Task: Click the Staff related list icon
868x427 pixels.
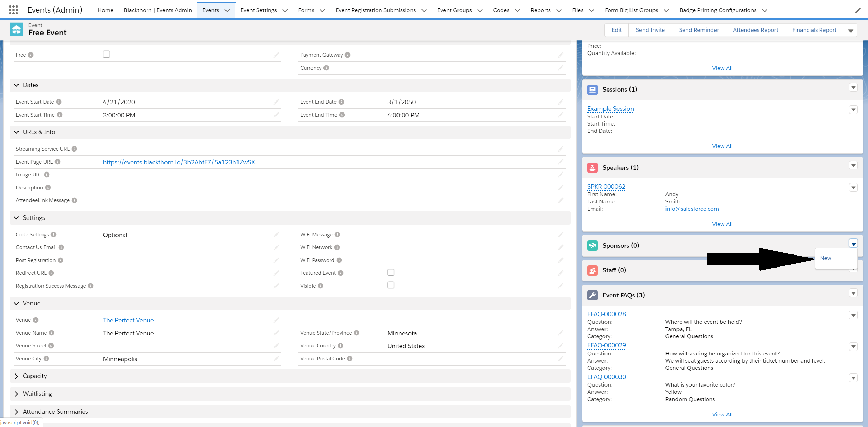Action: pyautogui.click(x=592, y=270)
